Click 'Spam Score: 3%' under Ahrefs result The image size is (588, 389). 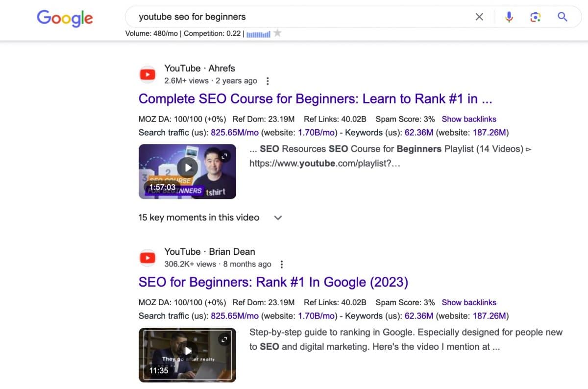coord(405,119)
